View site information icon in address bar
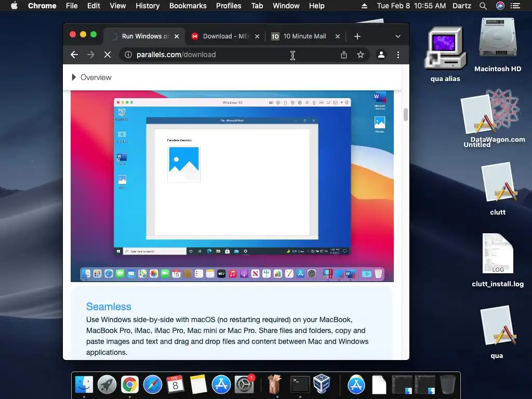 [x=128, y=55]
